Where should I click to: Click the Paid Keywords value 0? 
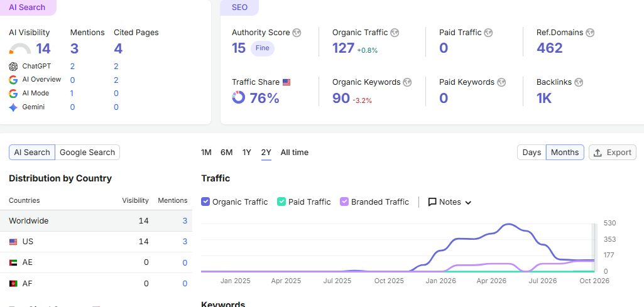pyautogui.click(x=444, y=98)
